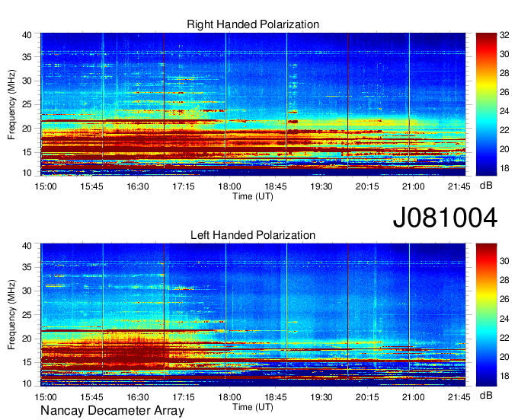Viewport: 518px width, 420px height.
Task: Click the bottom plot's color scale bar
Action: tap(486, 315)
